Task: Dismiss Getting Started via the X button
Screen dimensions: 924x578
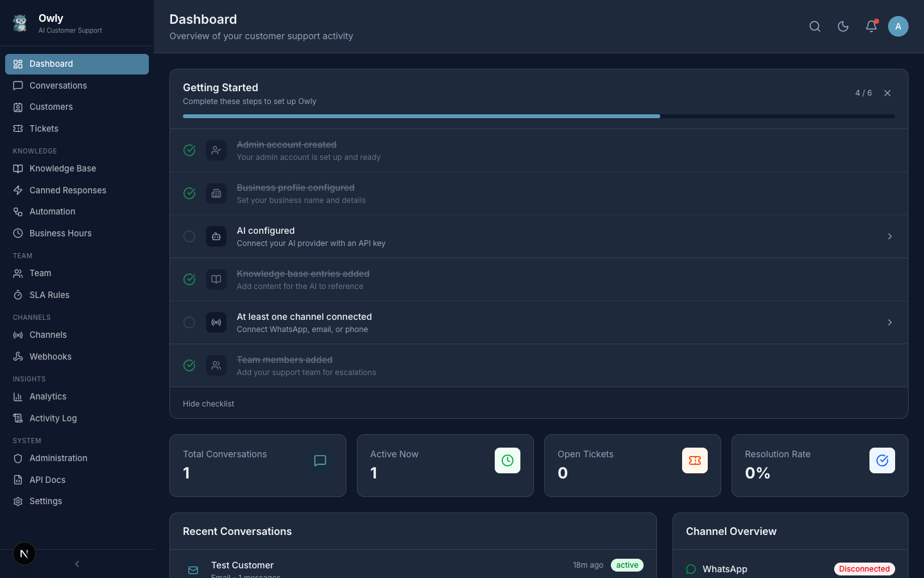Action: [x=887, y=92]
